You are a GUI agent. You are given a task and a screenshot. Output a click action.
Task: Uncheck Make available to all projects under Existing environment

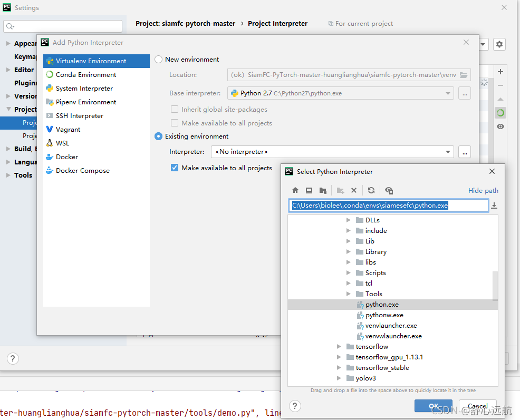175,168
